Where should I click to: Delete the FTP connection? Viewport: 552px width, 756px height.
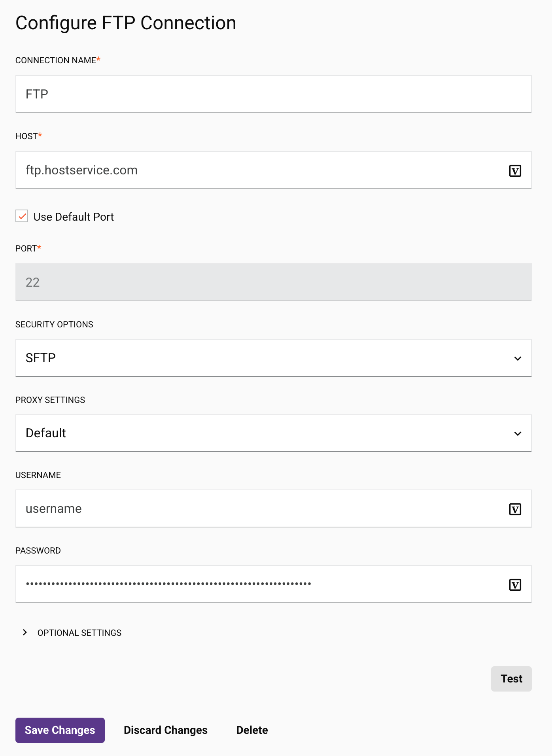pyautogui.click(x=252, y=730)
